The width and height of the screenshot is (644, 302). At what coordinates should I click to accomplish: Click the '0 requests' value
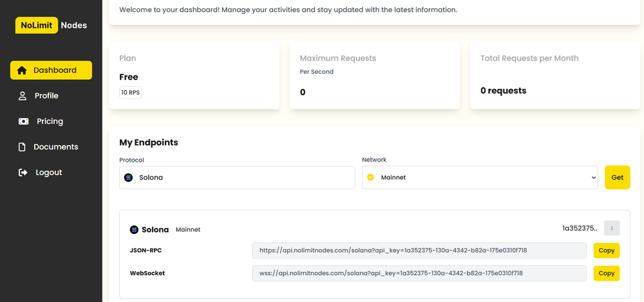coord(503,91)
